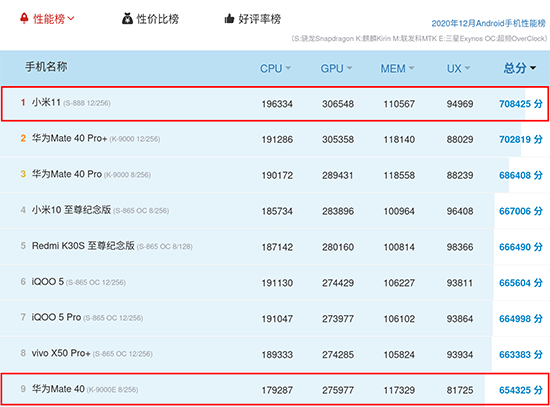
Task: Click total score 702819 分
Action: tap(521, 140)
